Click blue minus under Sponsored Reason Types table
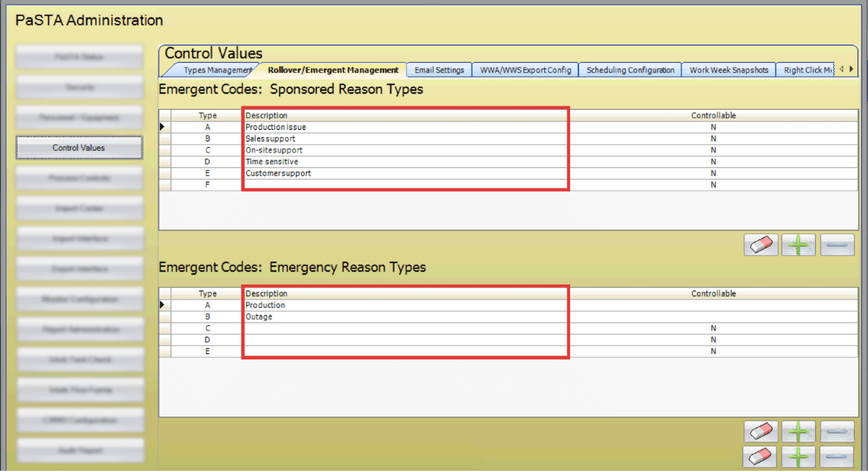This screenshot has width=868, height=472. pos(837,245)
